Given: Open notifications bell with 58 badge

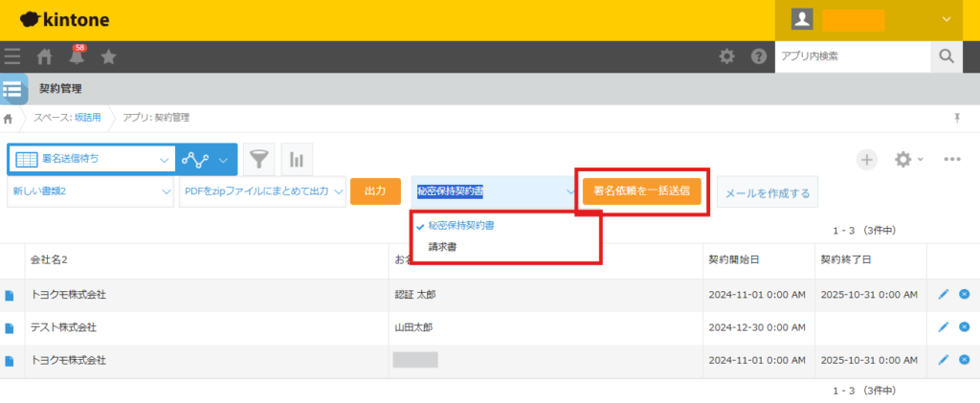Looking at the screenshot, I should tap(77, 56).
